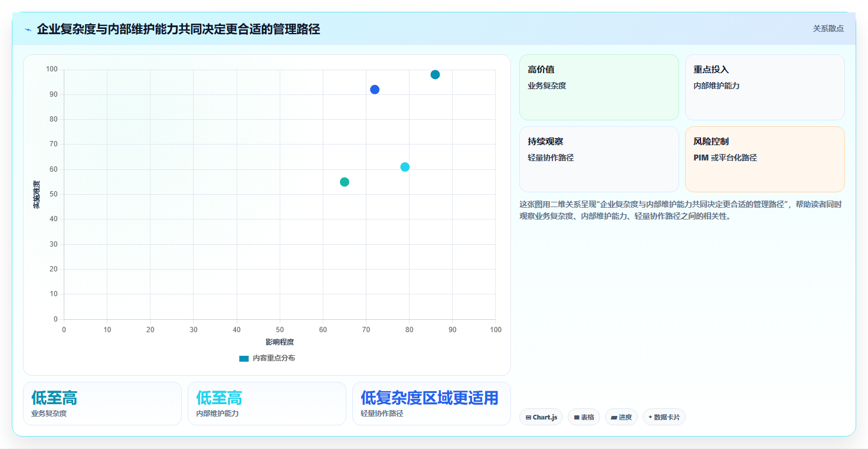Open the 重点投入 内部维护能力 card
Screen dimensions: 868x449
[765, 87]
